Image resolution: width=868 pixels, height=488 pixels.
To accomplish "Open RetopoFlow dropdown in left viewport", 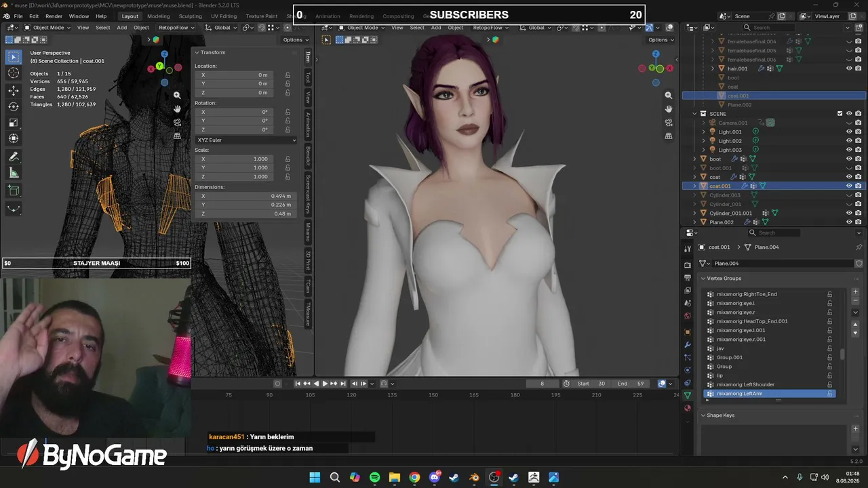I will tap(176, 28).
